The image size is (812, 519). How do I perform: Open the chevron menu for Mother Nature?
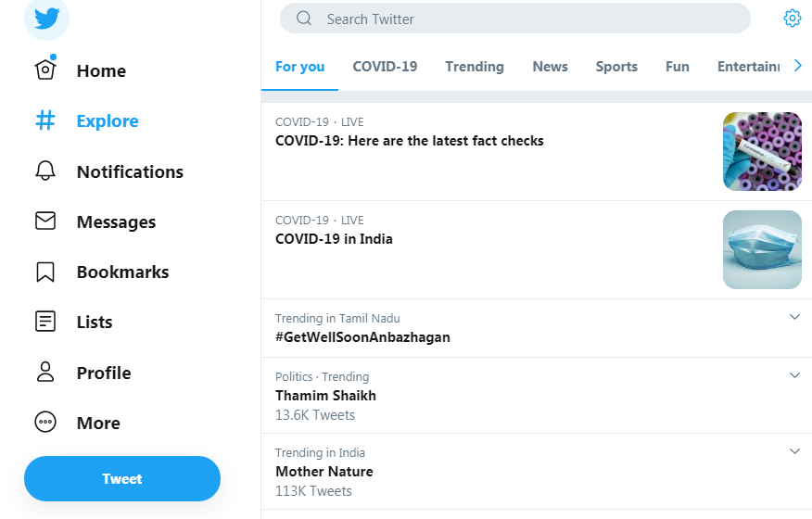click(794, 451)
